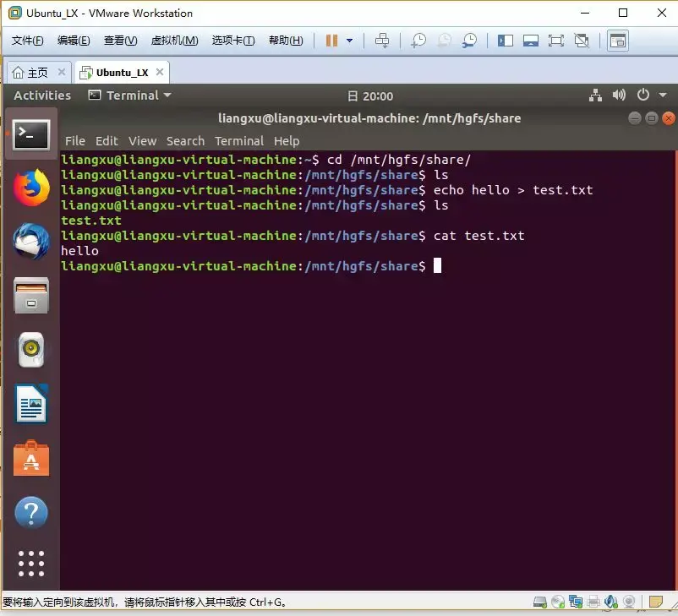Open the 选项卡(T) menu
The image size is (678, 616).
pyautogui.click(x=233, y=41)
